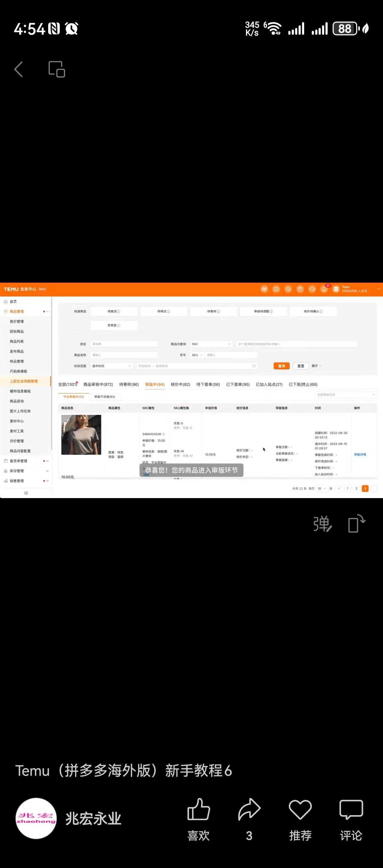Tap the share arrow icon
The height and width of the screenshot is (868, 383).
click(x=249, y=809)
